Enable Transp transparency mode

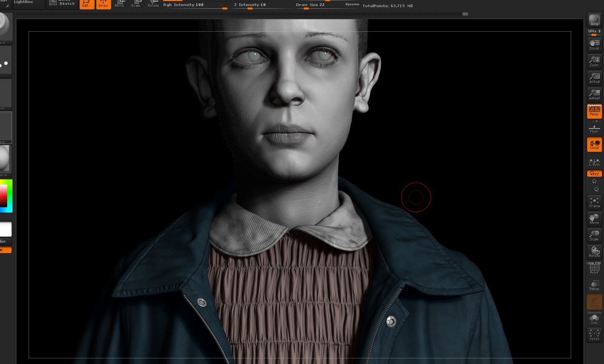click(594, 285)
